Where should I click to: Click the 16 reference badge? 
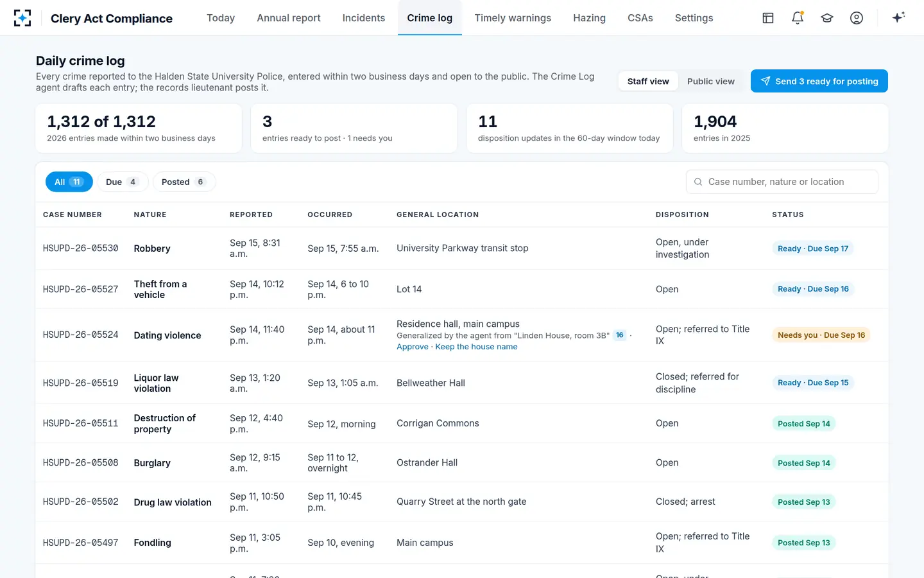point(620,335)
